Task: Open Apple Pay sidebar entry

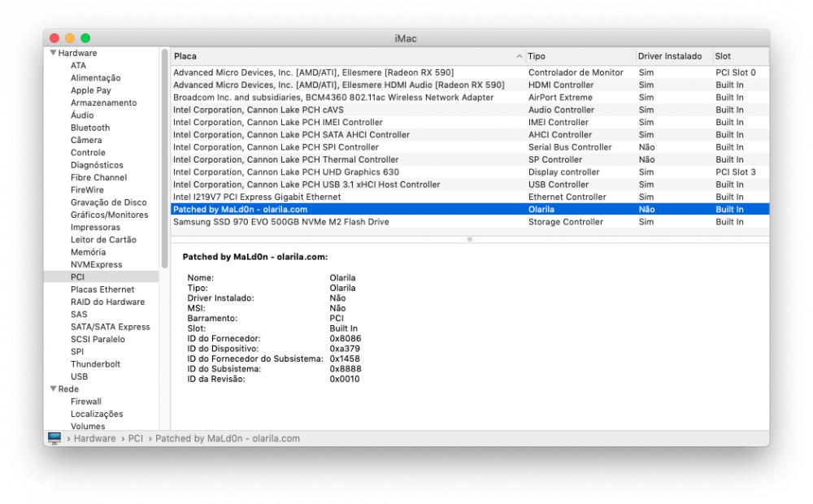Action: [91, 90]
